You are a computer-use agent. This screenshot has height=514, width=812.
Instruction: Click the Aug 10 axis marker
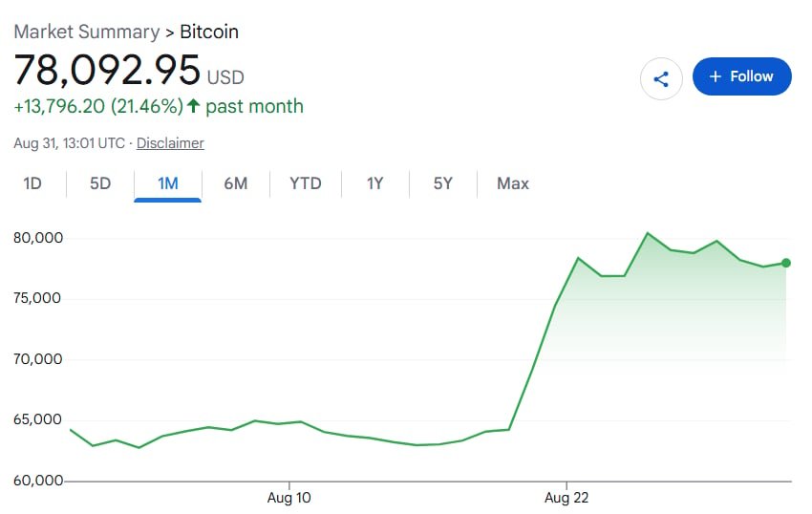[x=288, y=498]
